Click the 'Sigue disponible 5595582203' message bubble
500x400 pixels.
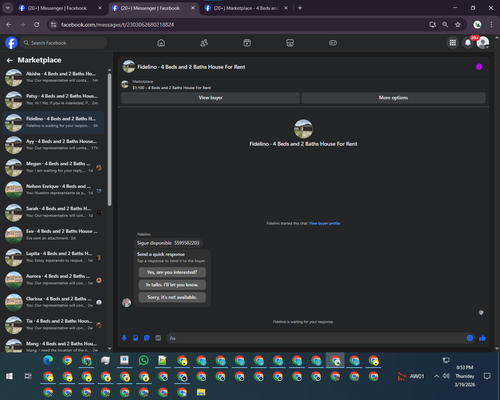tap(168, 243)
